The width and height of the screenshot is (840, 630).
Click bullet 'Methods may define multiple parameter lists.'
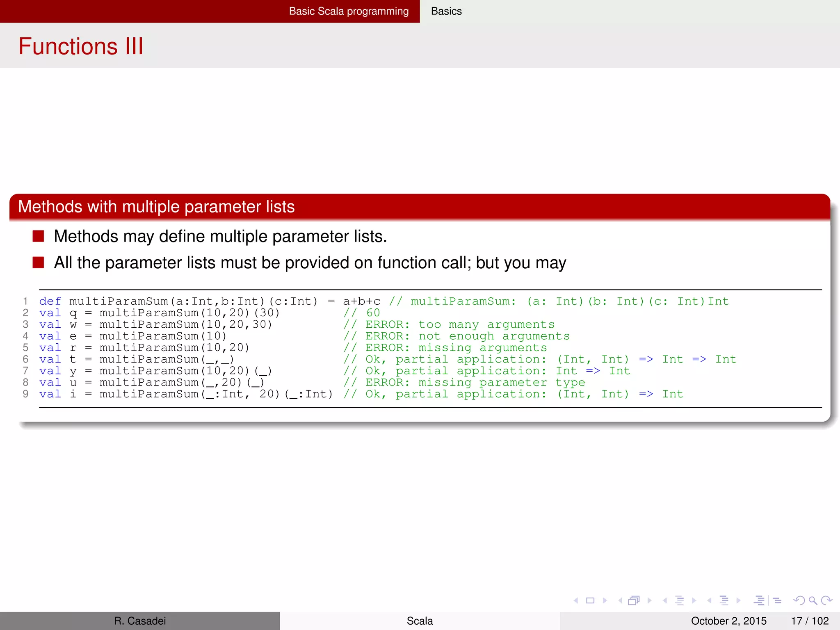[220, 236]
